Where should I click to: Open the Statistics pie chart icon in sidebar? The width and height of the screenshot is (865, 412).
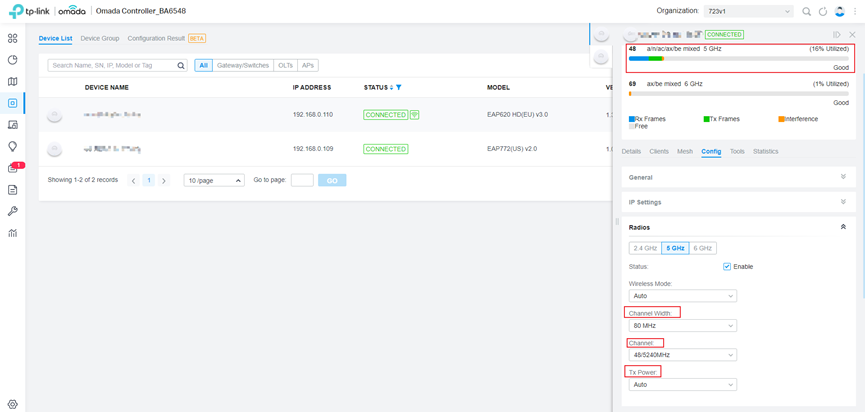[13, 60]
